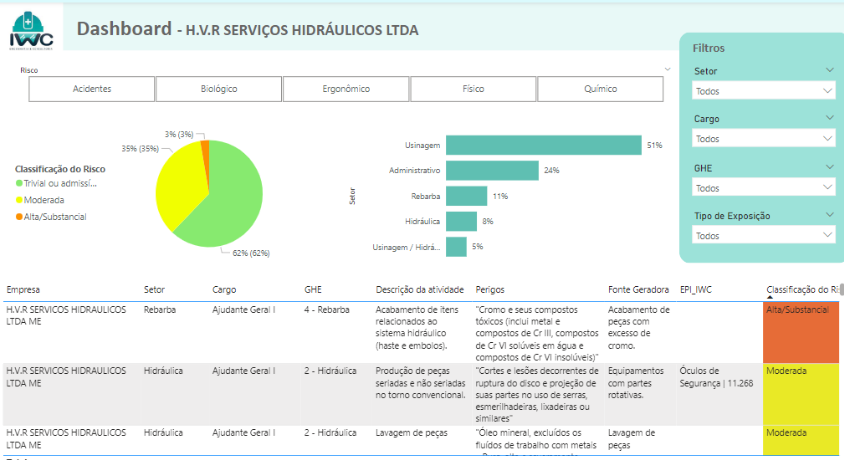
Task: Click the orange Alta/Substancial legend marker
Action: 19,217
